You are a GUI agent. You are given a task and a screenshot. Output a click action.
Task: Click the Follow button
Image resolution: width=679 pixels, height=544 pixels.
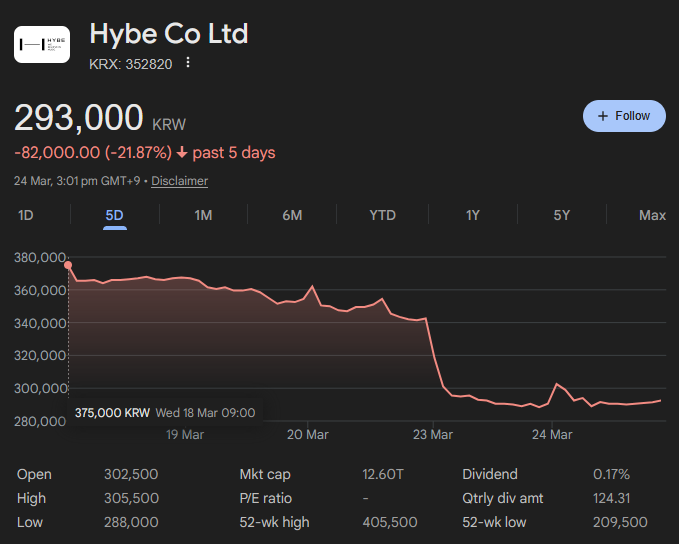(x=624, y=116)
